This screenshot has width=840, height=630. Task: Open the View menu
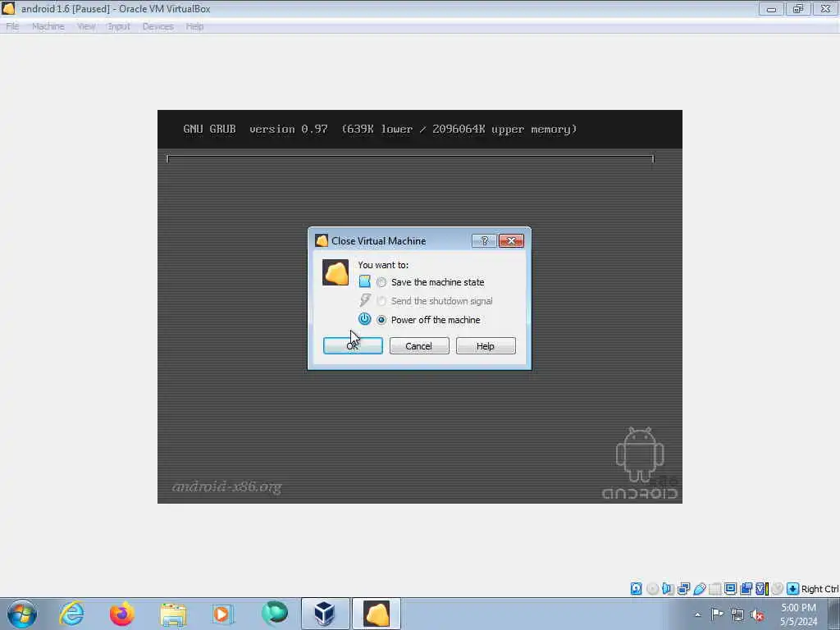tap(86, 26)
